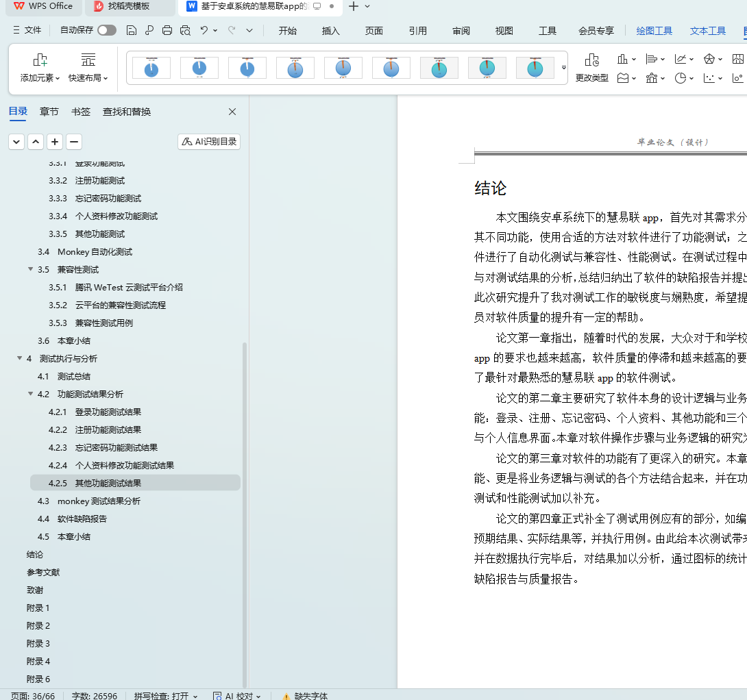The image size is (747, 700).
Task: Expand the chart style gallery dropdown arrow
Action: (x=564, y=68)
